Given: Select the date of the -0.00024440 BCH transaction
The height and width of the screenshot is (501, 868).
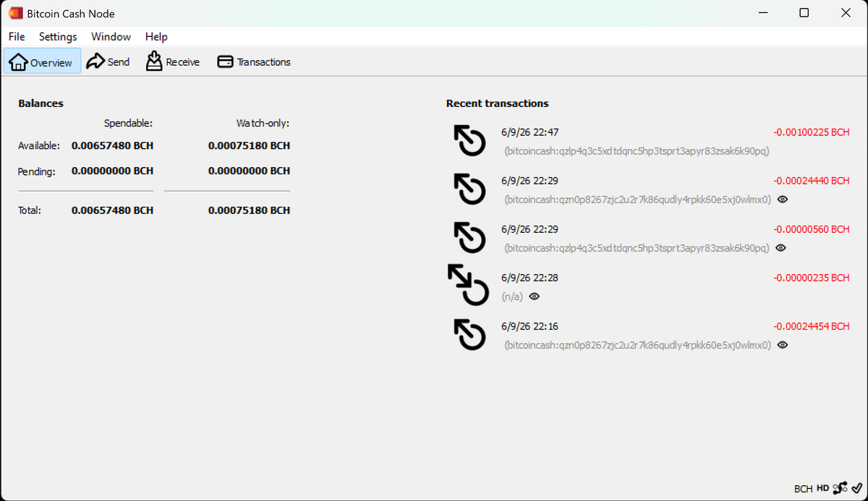Looking at the screenshot, I should click(x=529, y=181).
